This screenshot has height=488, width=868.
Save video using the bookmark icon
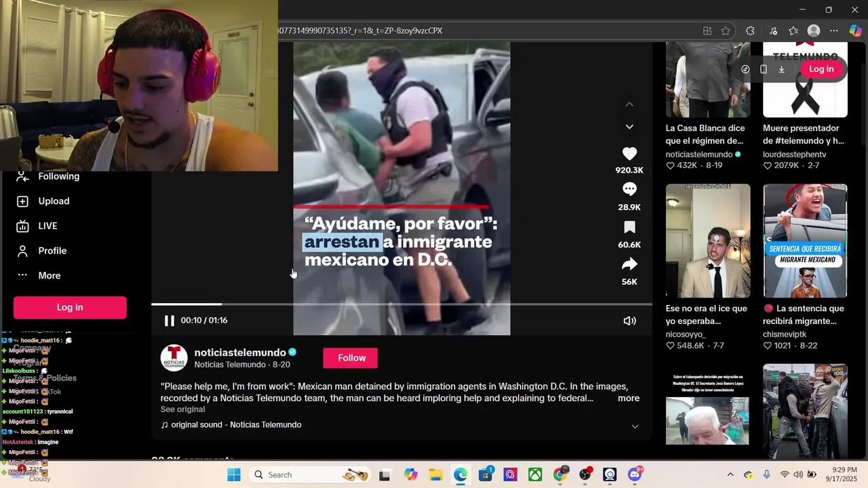click(x=629, y=227)
